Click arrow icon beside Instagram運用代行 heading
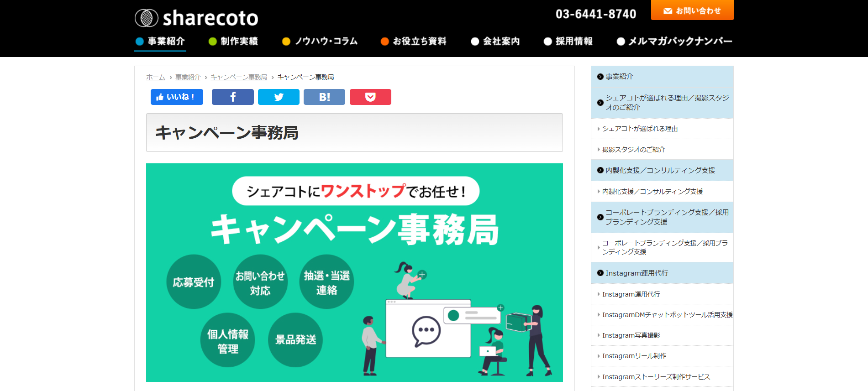 click(600, 273)
